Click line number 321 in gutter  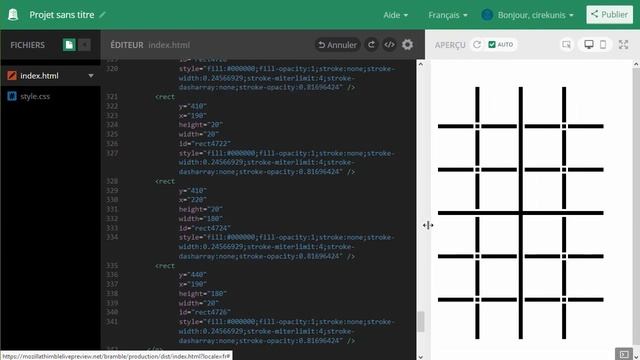(111, 97)
